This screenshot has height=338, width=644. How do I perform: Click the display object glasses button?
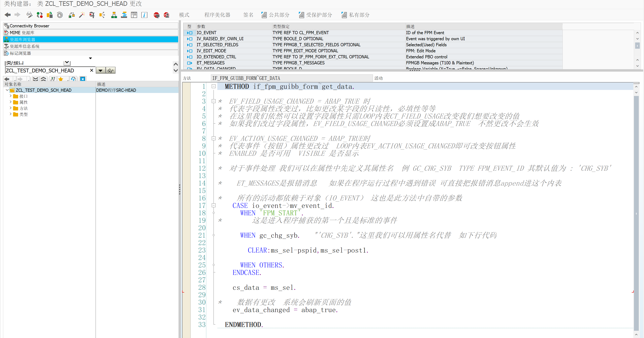(110, 70)
